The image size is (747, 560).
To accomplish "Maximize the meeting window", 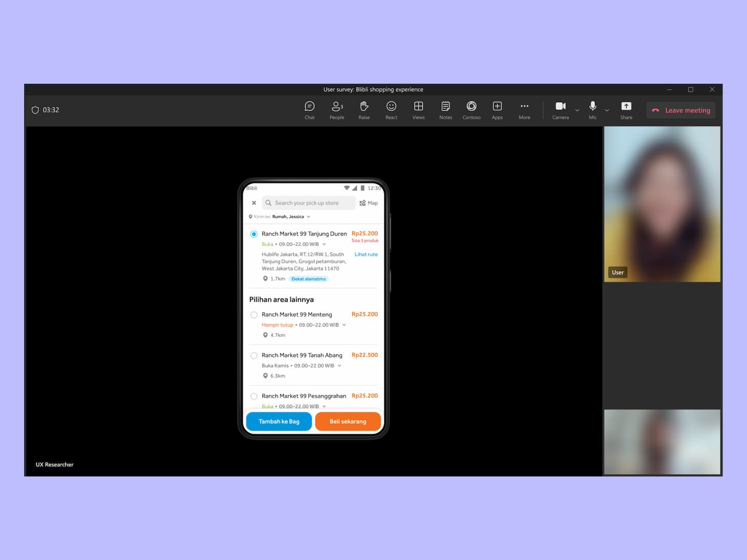I will (x=690, y=90).
